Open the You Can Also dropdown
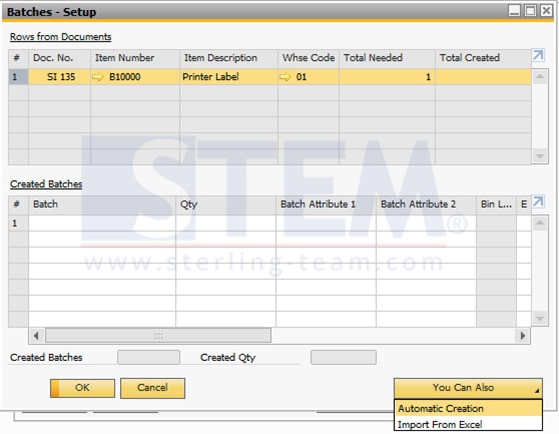The height and width of the screenshot is (434, 559). click(468, 388)
